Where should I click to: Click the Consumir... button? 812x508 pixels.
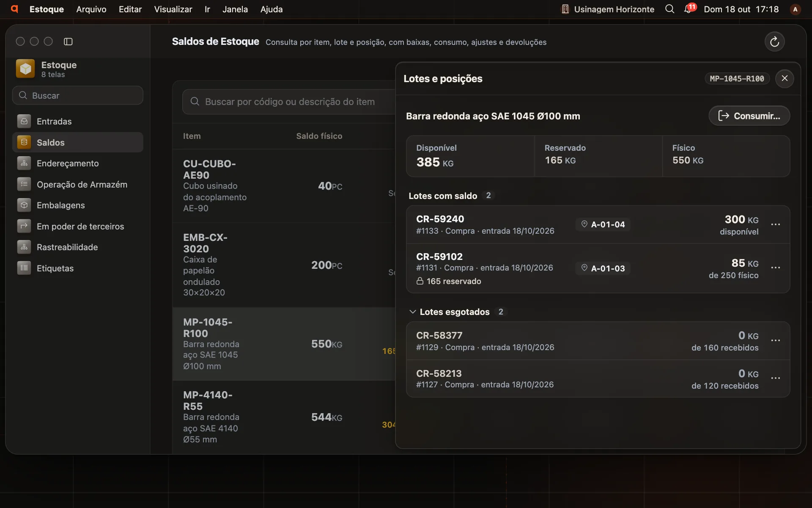click(x=749, y=116)
